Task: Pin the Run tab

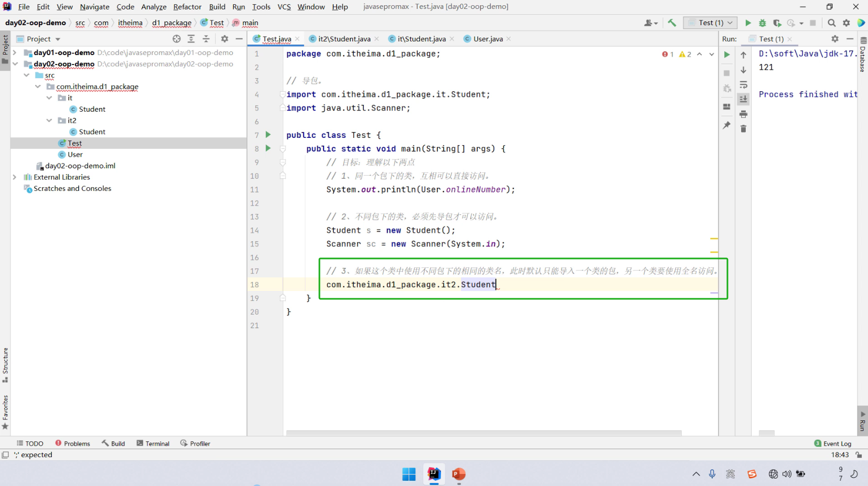Action: pyautogui.click(x=727, y=125)
